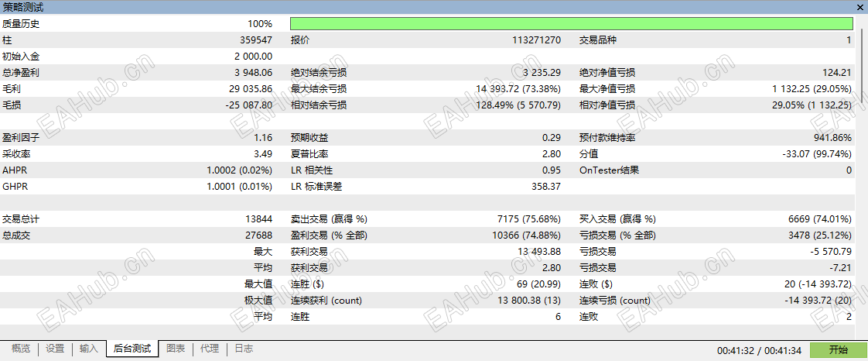Click the LR 标准误差 value 358.37
The width and height of the screenshot is (868, 361).
click(546, 187)
